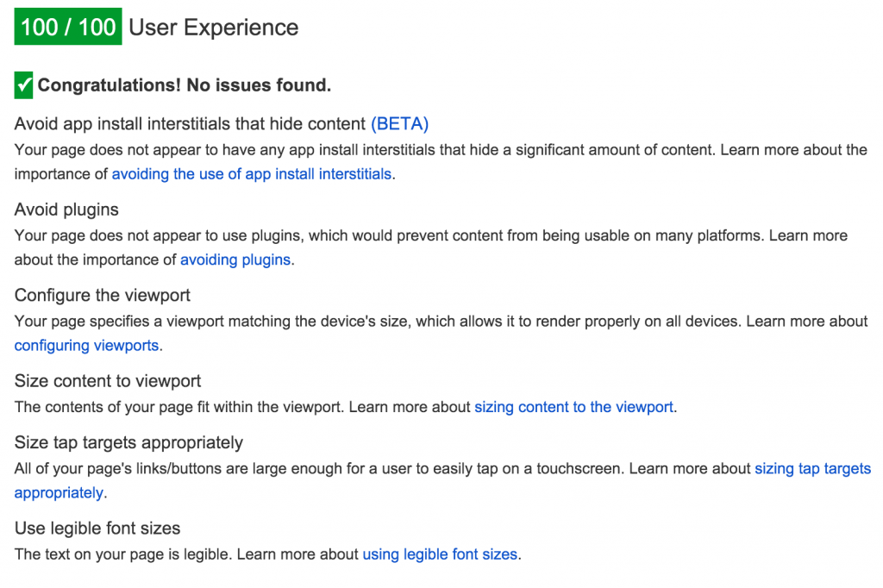This screenshot has height=588, width=883.
Task: Click the 'Use legible font sizes' heading
Action: [97, 529]
